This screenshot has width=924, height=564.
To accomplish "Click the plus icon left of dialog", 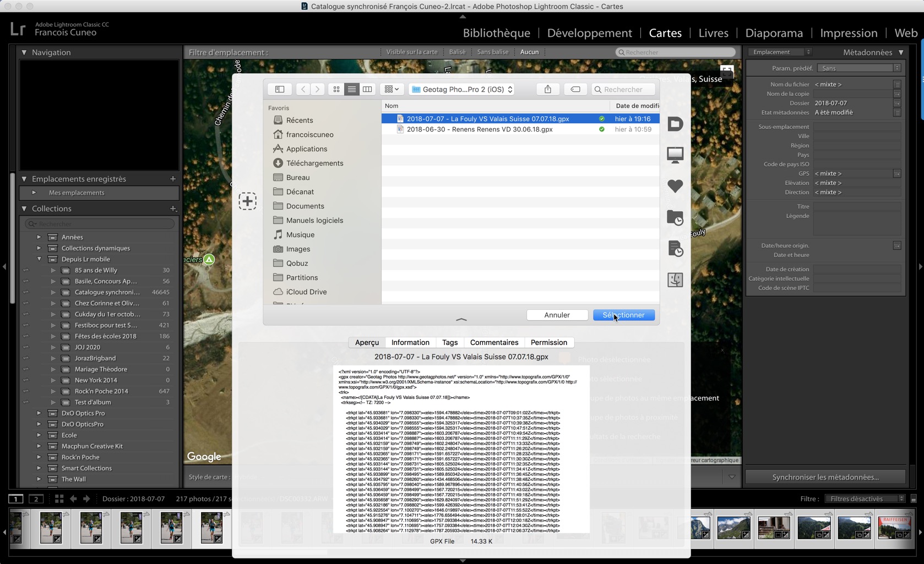I will (247, 201).
